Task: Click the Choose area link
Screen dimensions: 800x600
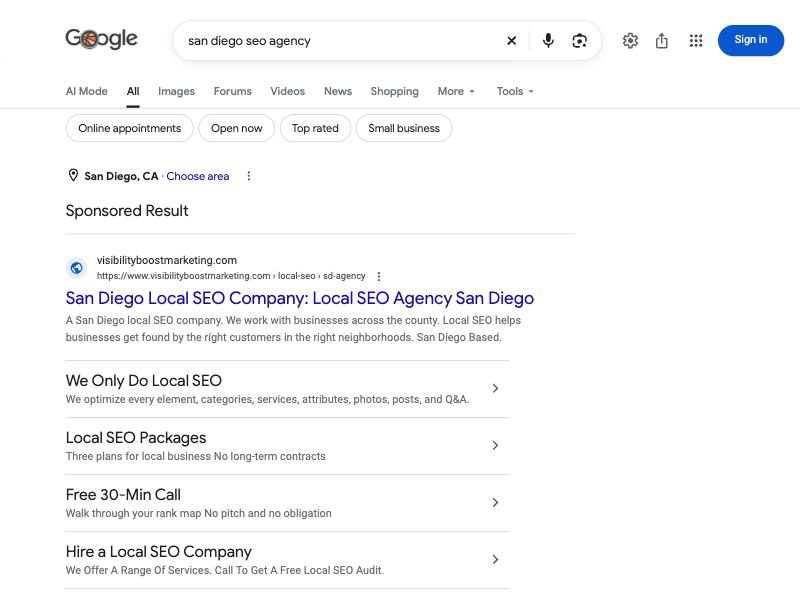Action: pos(197,176)
